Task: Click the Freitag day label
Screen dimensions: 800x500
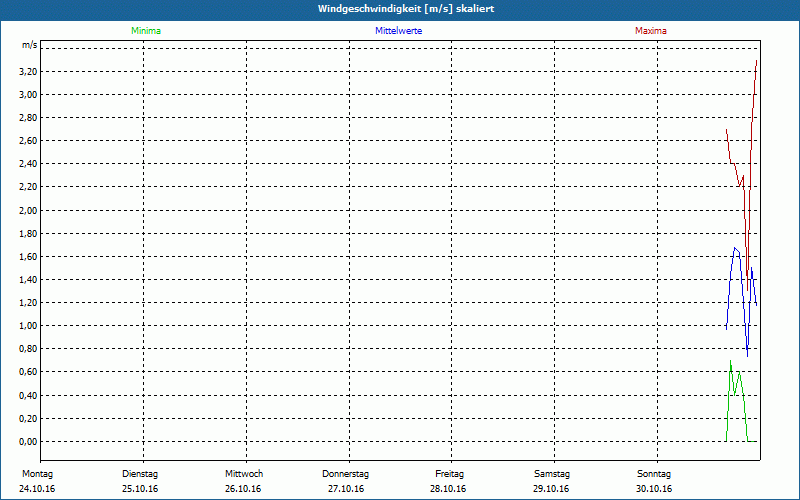Action: 449,474
